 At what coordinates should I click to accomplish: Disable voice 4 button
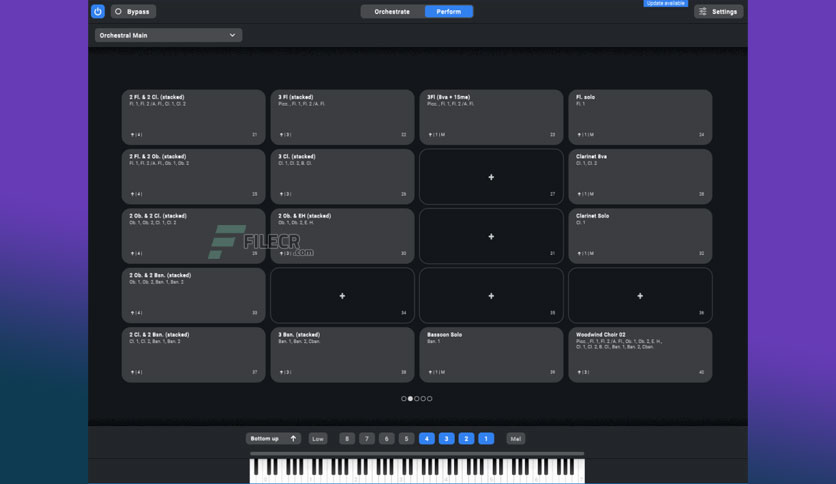[427, 439]
